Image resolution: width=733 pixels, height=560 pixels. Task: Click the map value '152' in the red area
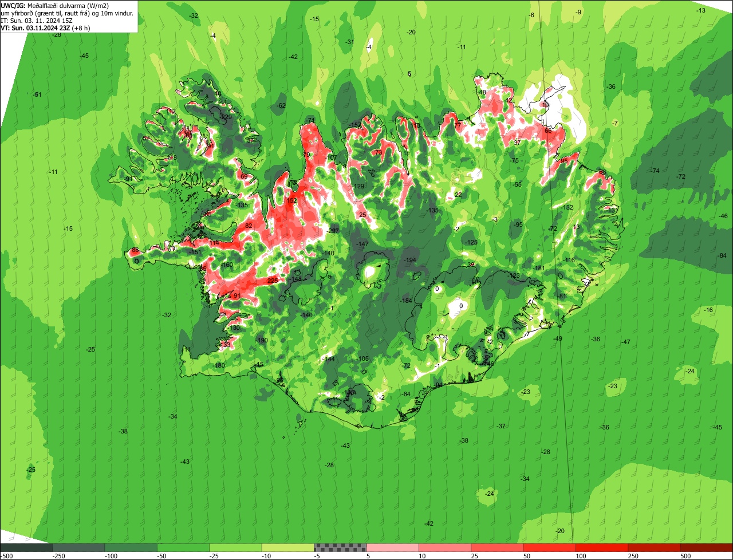pos(292,200)
